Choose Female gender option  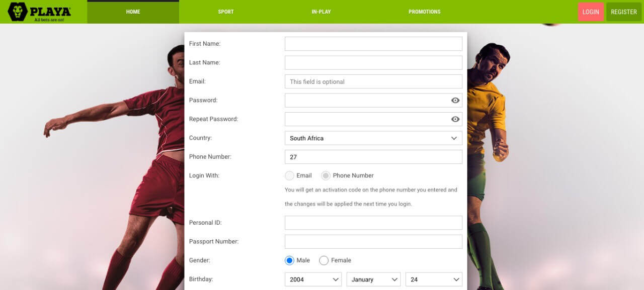[x=324, y=260]
